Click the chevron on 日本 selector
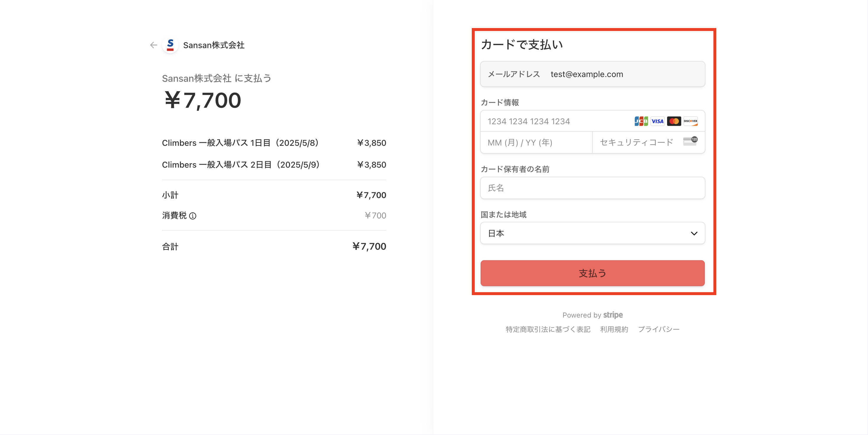 pos(694,233)
